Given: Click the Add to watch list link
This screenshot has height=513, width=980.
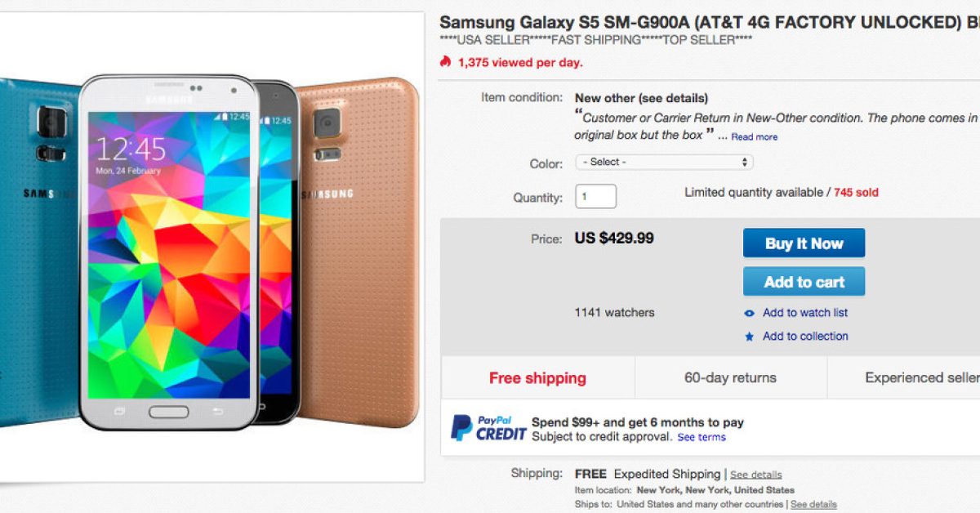Looking at the screenshot, I should [x=804, y=313].
